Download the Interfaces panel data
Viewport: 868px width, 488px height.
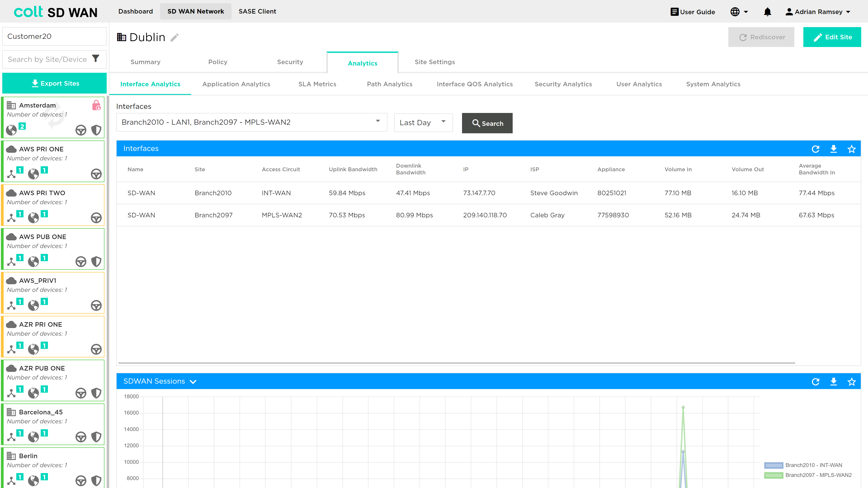click(833, 149)
